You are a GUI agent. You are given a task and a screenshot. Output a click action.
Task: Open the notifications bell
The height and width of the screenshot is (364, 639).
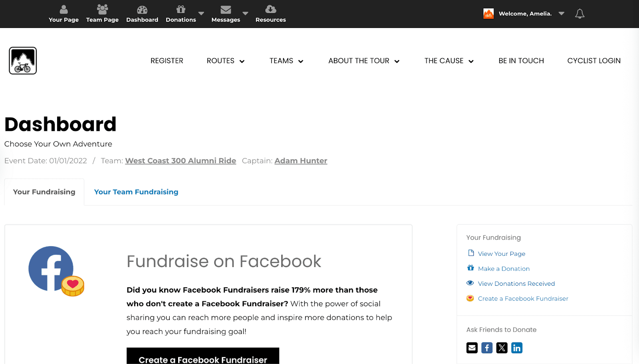click(x=579, y=14)
